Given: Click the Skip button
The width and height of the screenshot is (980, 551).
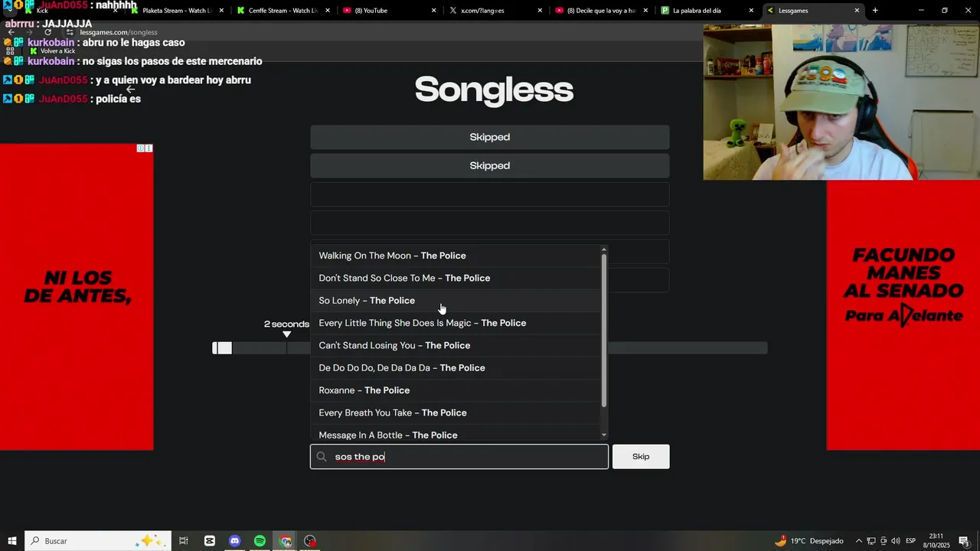Looking at the screenshot, I should point(641,457).
